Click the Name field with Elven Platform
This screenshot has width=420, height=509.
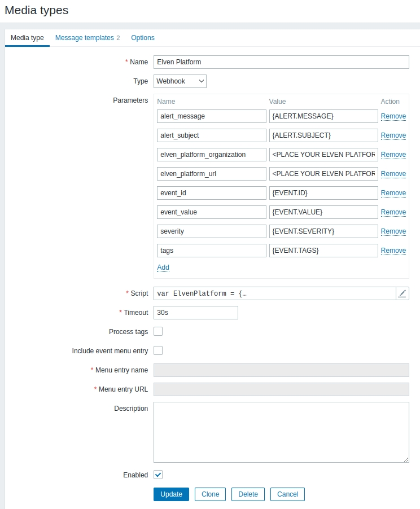[x=281, y=62]
